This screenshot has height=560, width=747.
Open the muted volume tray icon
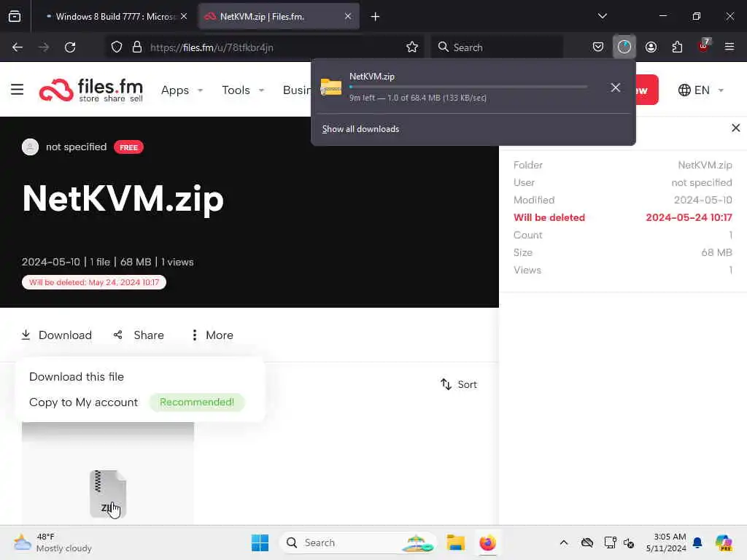[x=629, y=542]
